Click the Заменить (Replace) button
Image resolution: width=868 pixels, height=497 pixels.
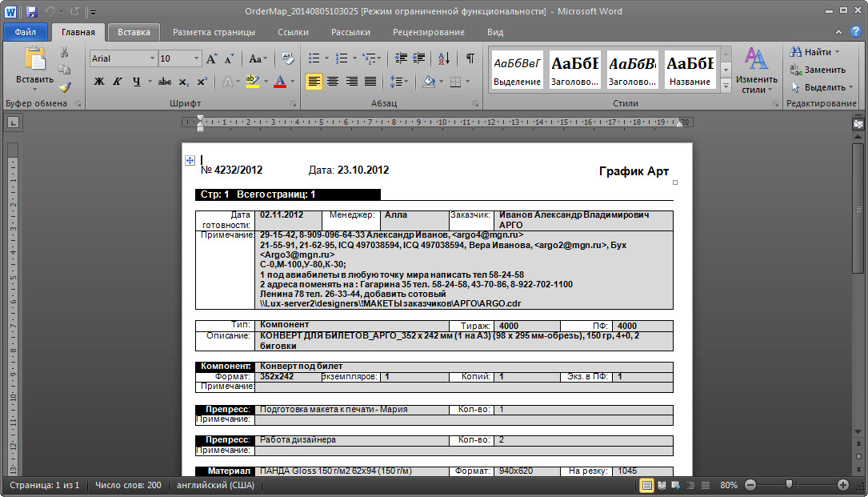[x=818, y=70]
